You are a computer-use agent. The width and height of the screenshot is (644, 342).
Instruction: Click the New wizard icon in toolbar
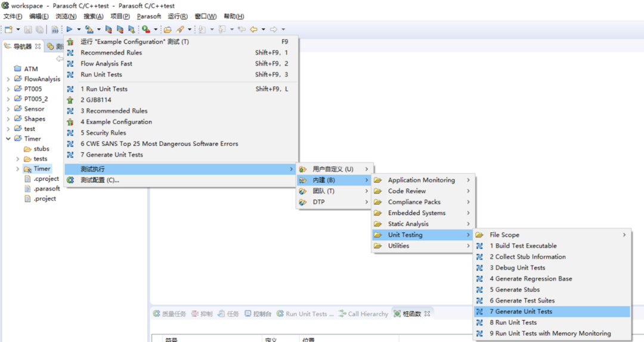pyautogui.click(x=8, y=29)
